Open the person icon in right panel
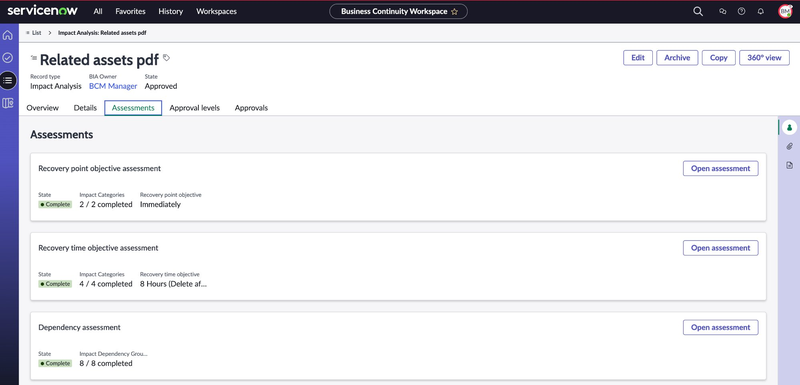Viewport: 800px width, 385px height. [x=789, y=127]
